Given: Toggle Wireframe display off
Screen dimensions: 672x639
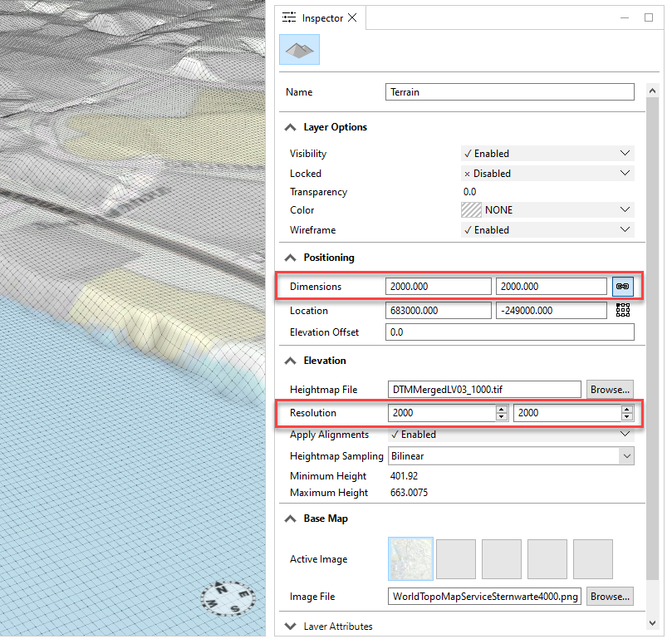Looking at the screenshot, I should point(547,229).
